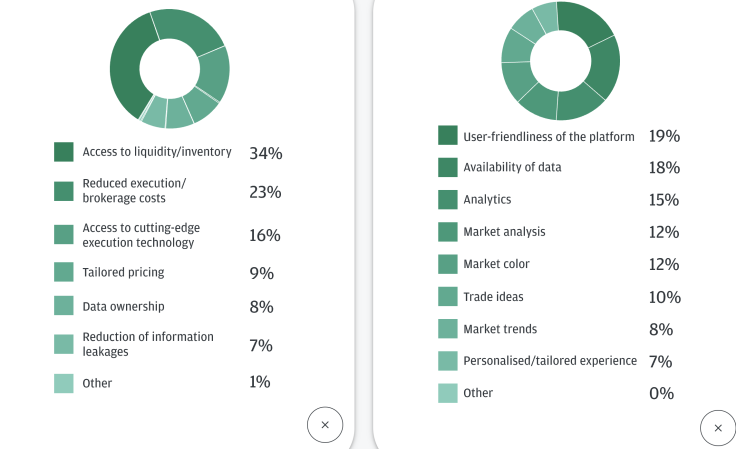Close the right chart panel
This screenshot has height=449, width=736.
[x=718, y=428]
